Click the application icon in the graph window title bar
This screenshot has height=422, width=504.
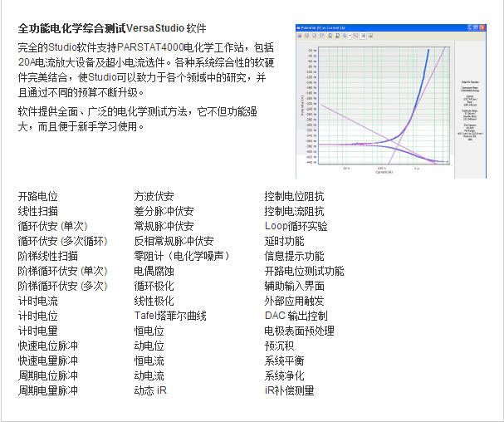point(299,27)
